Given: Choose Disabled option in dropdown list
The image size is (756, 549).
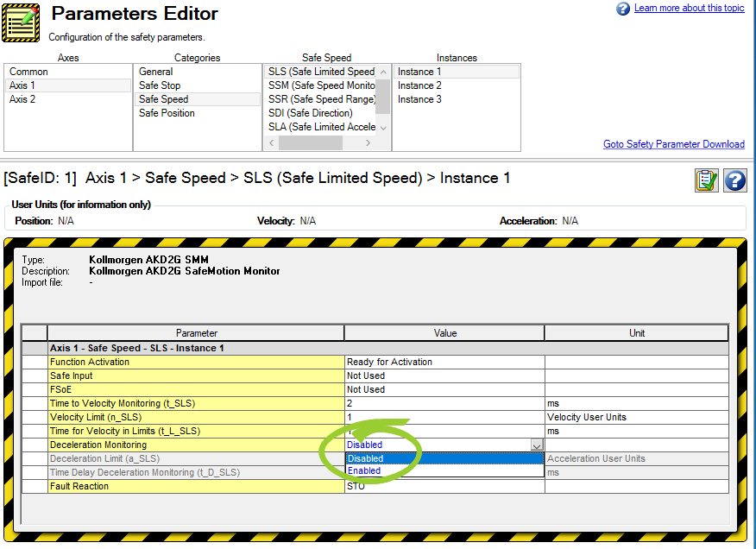Looking at the screenshot, I should [x=444, y=458].
